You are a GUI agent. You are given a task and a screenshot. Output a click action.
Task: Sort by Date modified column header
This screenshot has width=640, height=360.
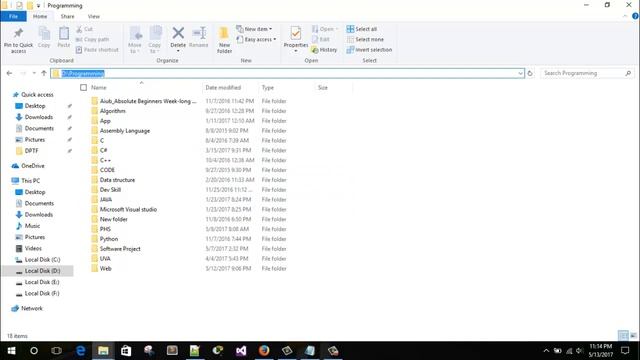tap(223, 88)
